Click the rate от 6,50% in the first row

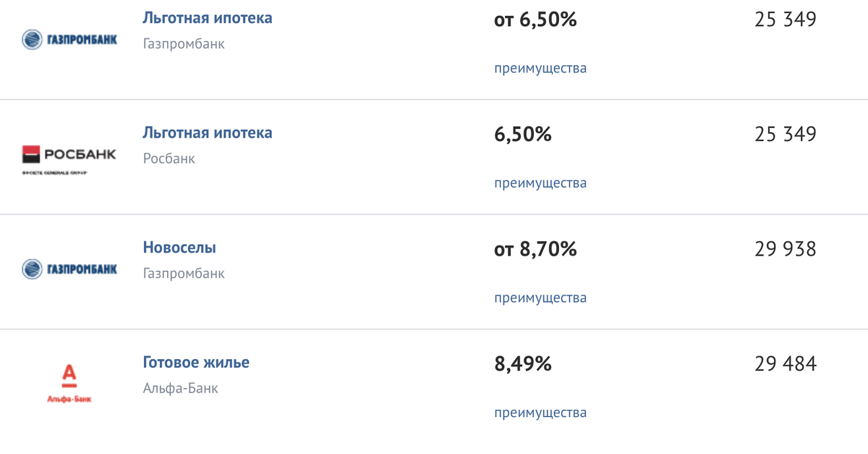pos(536,20)
